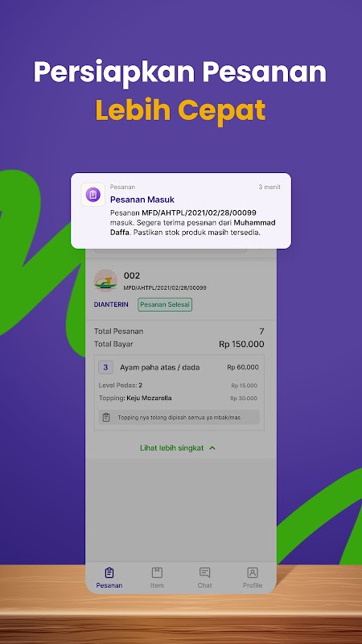Viewport: 362px width, 644px height.
Task: Collapse details with the green chevron arrow
Action: coord(212,448)
